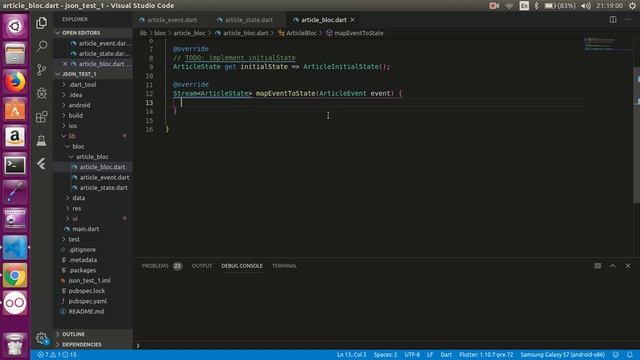640x360 pixels.
Task: Click Spaces: 2 indentation setting
Action: pyautogui.click(x=385, y=355)
